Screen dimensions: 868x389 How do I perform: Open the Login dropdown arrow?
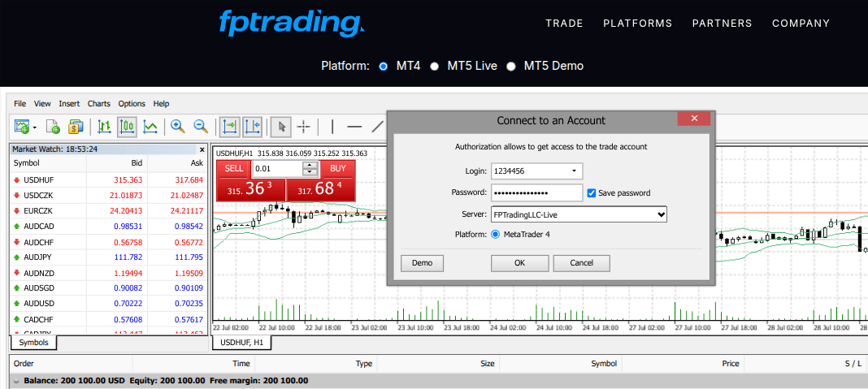click(x=574, y=171)
